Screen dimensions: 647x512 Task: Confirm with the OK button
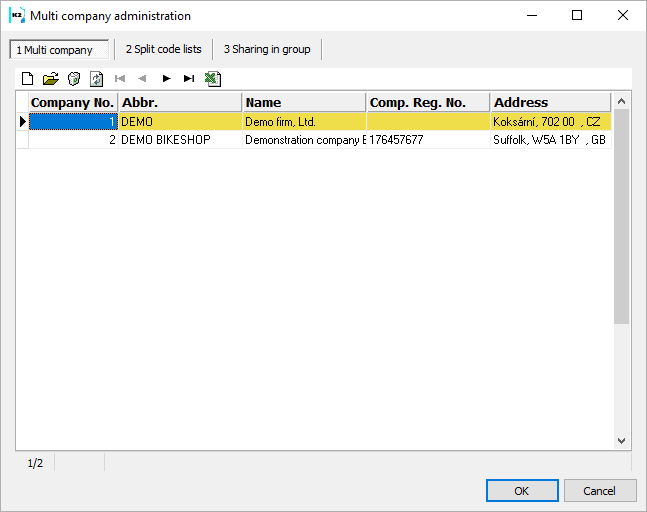tap(522, 491)
